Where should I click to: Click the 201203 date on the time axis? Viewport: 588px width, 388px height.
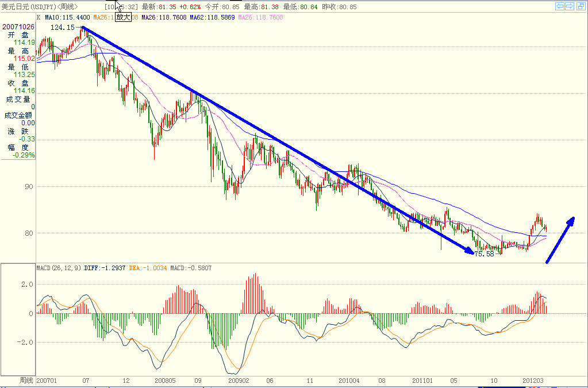coord(533,381)
